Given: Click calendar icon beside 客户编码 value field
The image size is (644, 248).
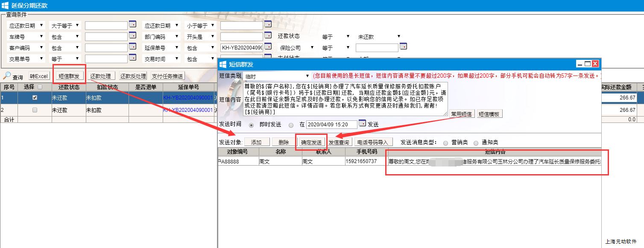Looking at the screenshot, I should click(132, 47).
